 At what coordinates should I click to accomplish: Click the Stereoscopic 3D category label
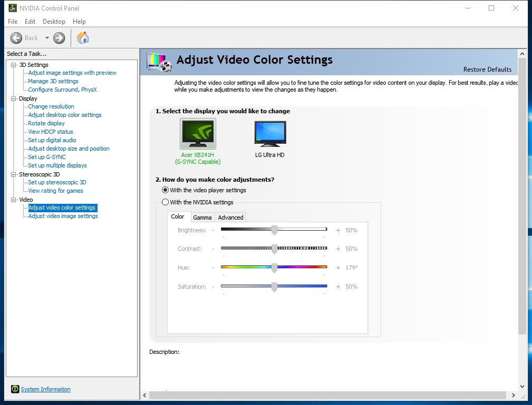point(40,174)
